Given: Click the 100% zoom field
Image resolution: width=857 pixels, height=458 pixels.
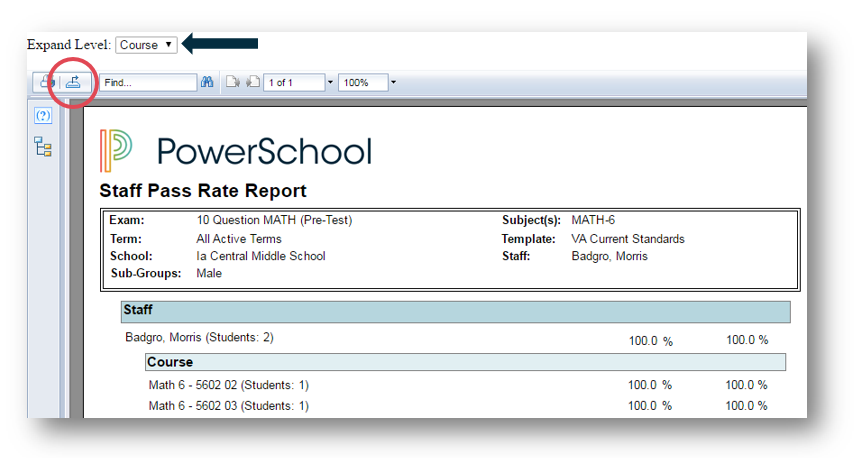Looking at the screenshot, I should pos(363,83).
